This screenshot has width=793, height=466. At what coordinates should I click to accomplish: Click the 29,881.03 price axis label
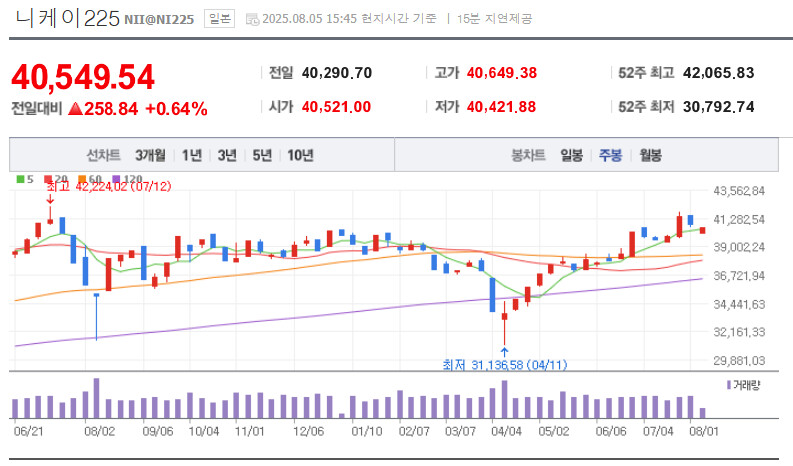[x=739, y=361]
